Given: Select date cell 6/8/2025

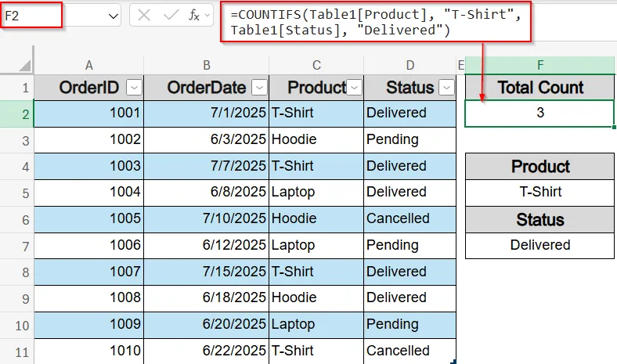Looking at the screenshot, I should [x=207, y=193].
